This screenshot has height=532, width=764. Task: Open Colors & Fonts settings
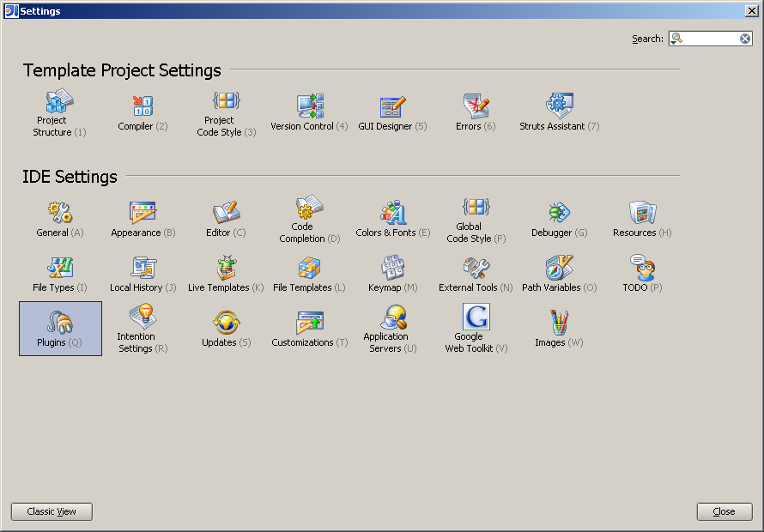tap(392, 219)
